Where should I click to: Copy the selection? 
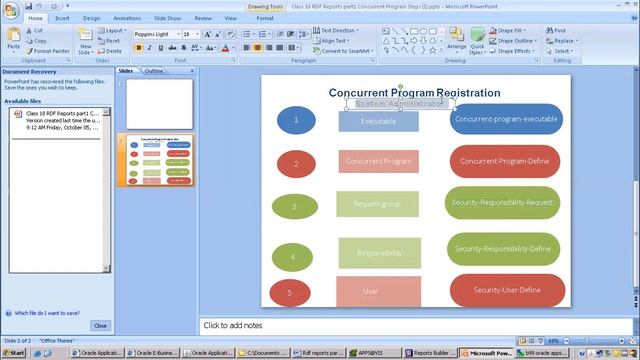[36, 41]
